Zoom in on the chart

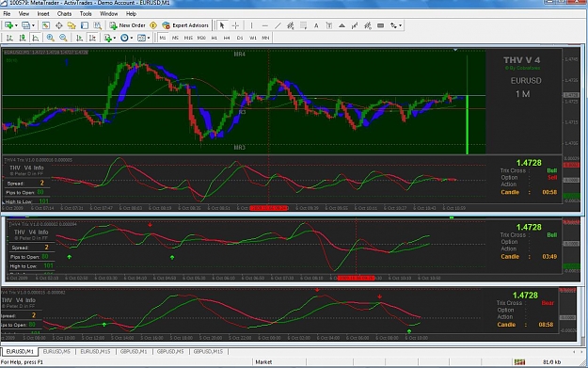pyautogui.click(x=50, y=38)
